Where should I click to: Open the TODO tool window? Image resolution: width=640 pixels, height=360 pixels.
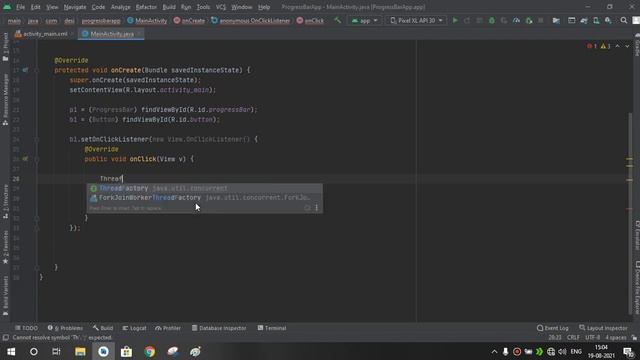click(27, 328)
